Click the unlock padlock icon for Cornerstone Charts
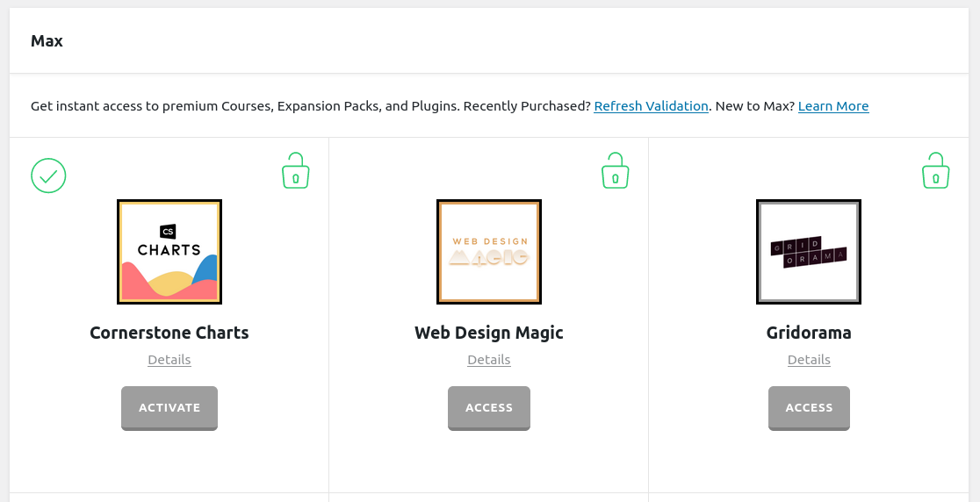This screenshot has height=502, width=980. pos(295,171)
